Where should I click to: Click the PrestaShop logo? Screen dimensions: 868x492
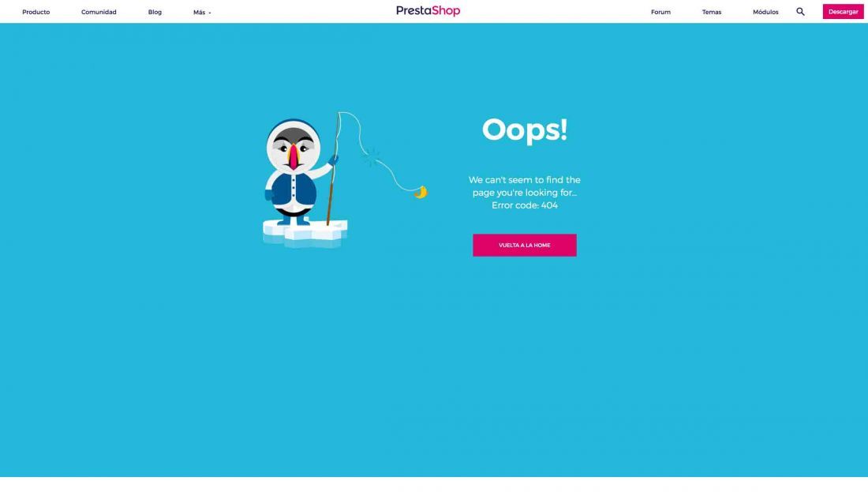pyautogui.click(x=428, y=11)
